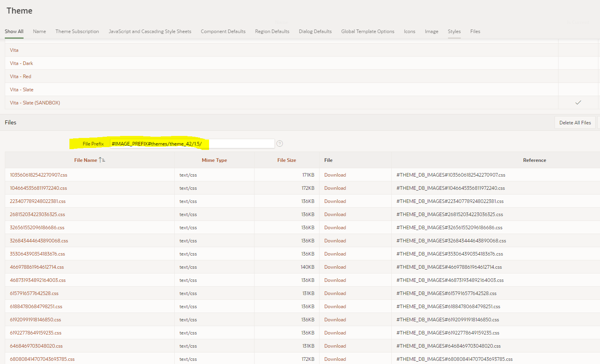Viewport: 600px width, 364px height.
Task: Sort by Mime Type column header
Action: pos(214,160)
